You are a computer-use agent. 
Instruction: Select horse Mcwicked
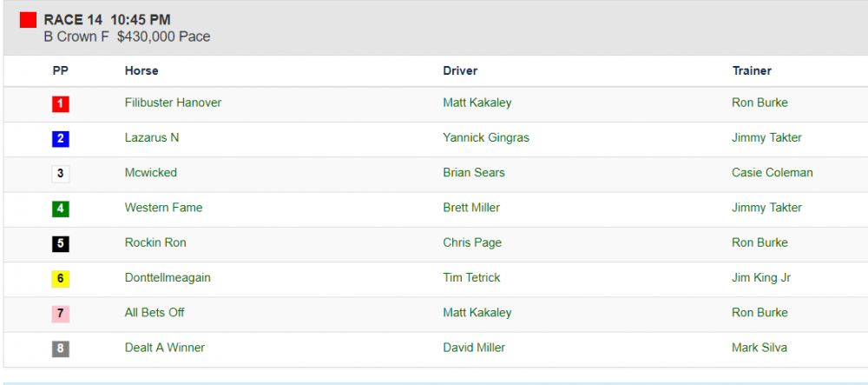[x=151, y=172]
